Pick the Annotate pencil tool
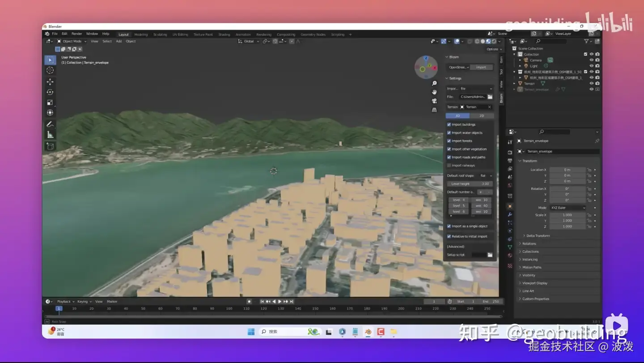The image size is (644, 363). click(x=50, y=124)
